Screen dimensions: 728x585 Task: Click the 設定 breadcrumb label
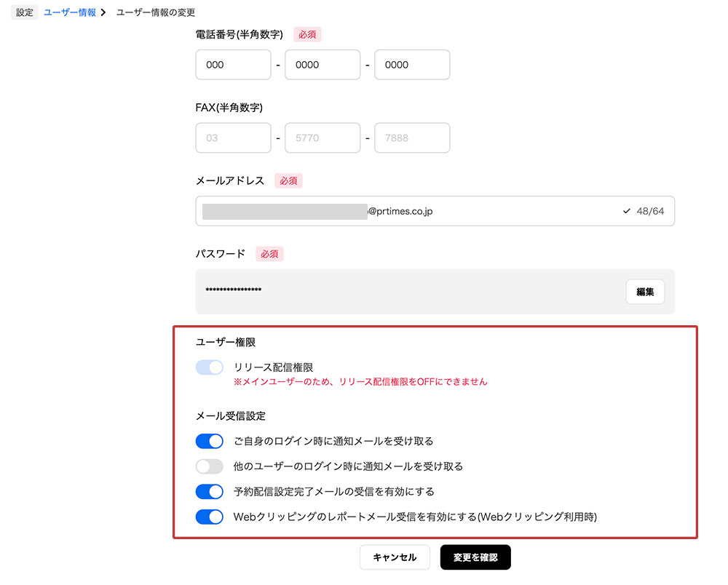coord(25,12)
